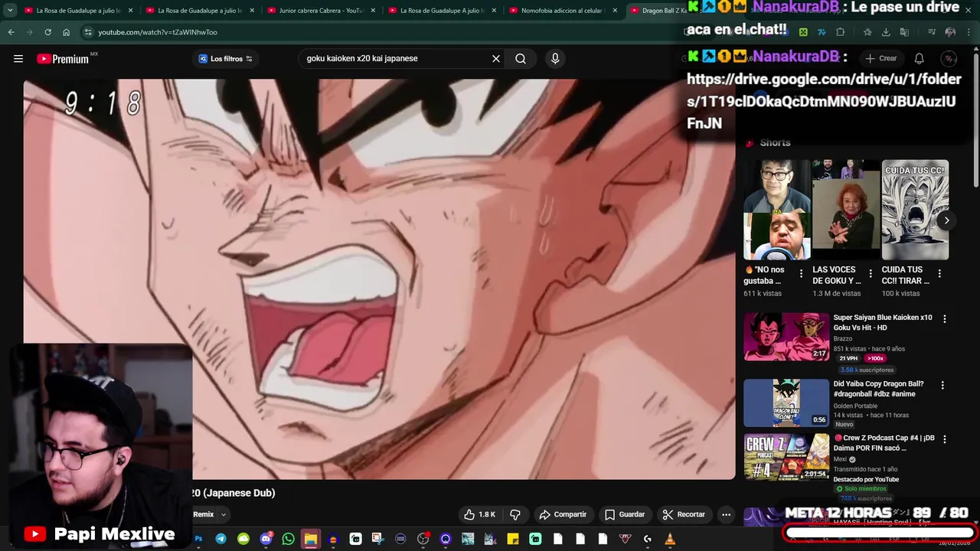Click the Crear button
The image size is (980, 551).
[881, 58]
